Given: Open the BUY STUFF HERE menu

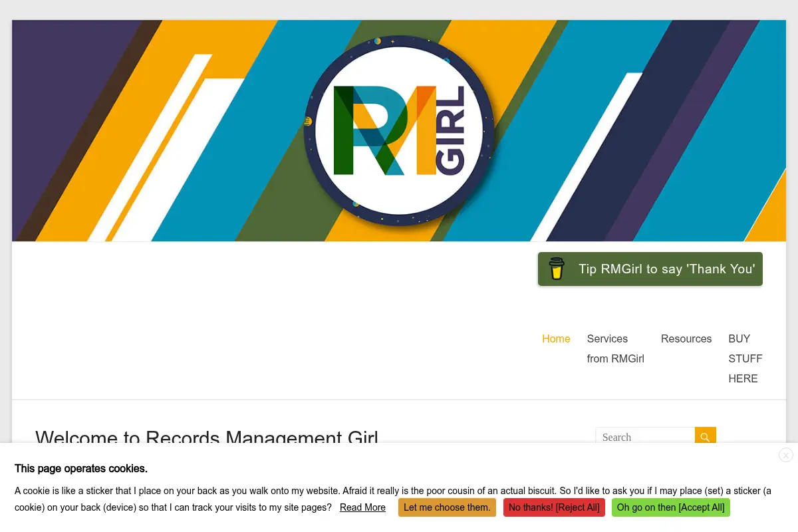Looking at the screenshot, I should pyautogui.click(x=745, y=358).
